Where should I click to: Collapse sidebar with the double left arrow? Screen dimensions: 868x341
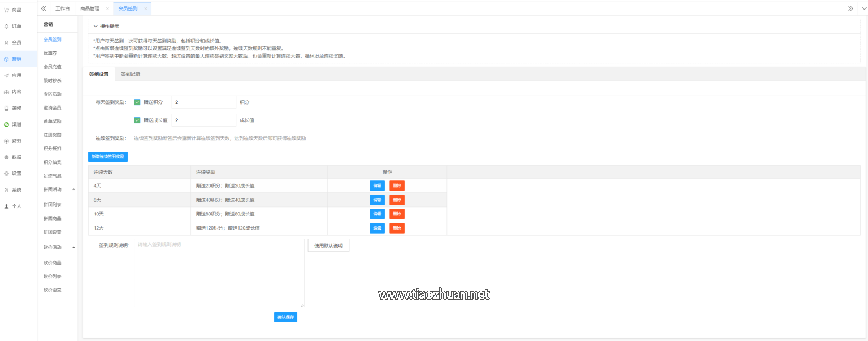(x=44, y=8)
